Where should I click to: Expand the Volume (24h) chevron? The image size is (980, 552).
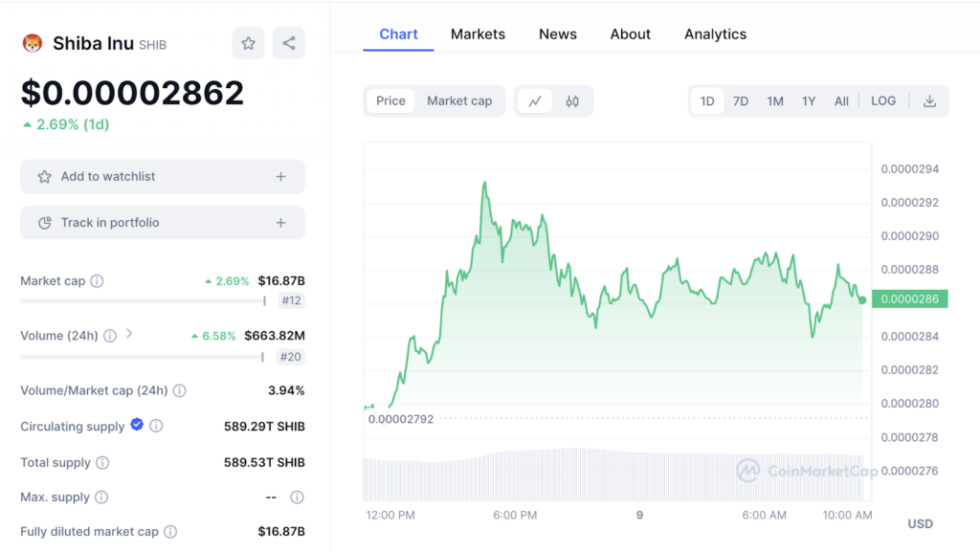(x=129, y=335)
